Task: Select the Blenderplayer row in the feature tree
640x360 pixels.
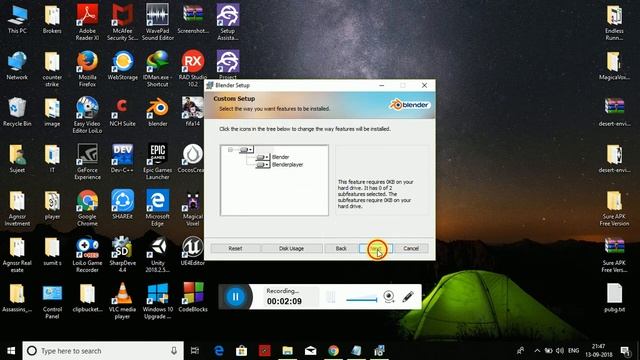Action: tap(287, 165)
